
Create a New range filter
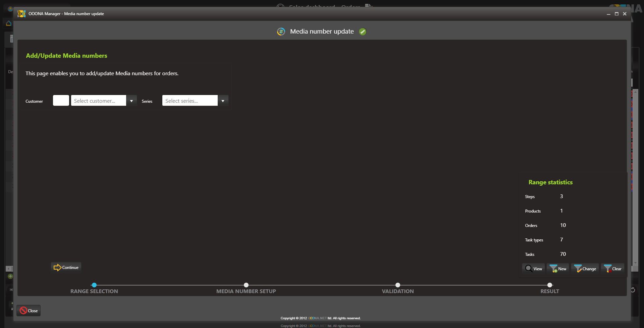pos(558,269)
